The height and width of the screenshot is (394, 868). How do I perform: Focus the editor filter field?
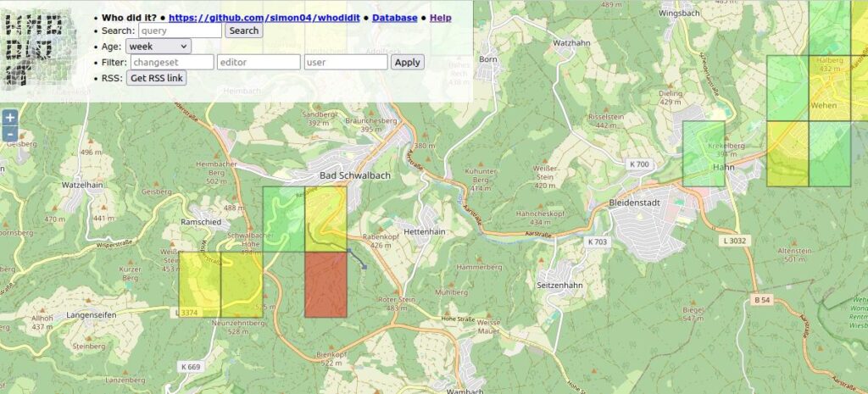point(259,62)
